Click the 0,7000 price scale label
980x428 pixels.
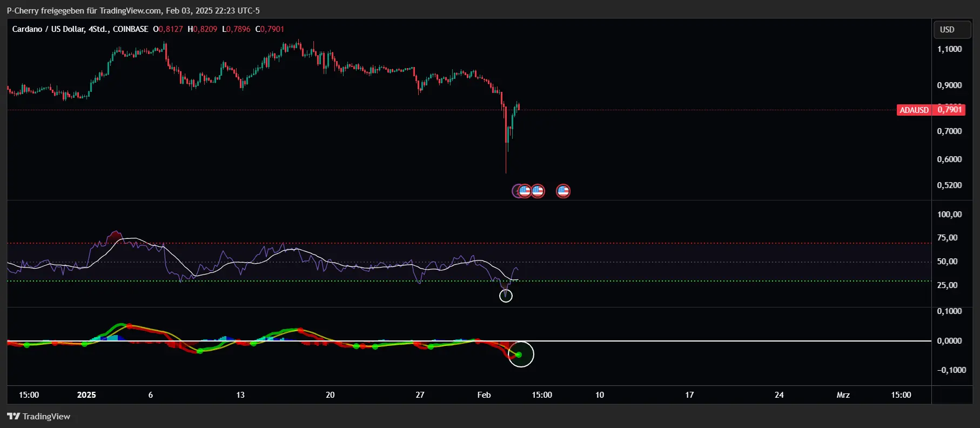(x=949, y=131)
